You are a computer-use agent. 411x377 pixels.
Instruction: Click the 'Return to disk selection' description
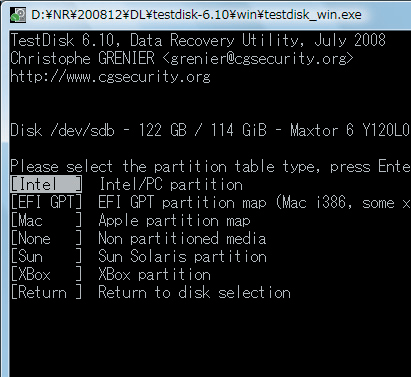click(194, 292)
